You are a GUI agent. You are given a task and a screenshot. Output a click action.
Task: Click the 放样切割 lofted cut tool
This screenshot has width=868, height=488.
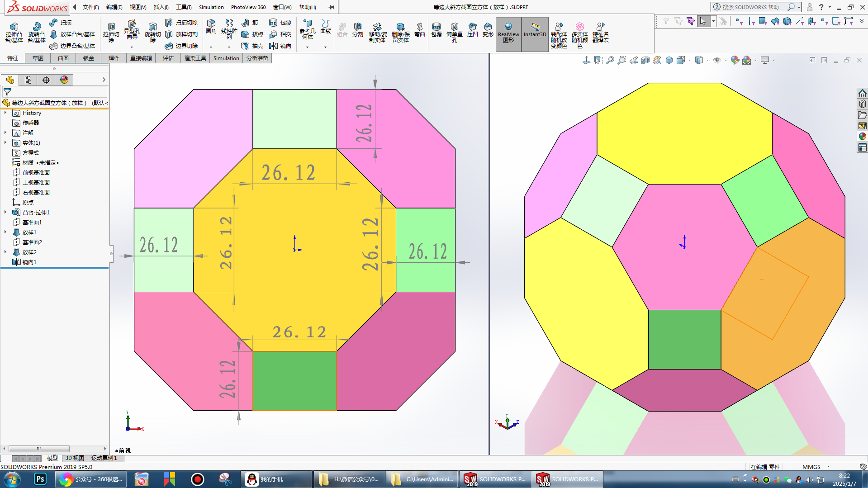click(181, 34)
